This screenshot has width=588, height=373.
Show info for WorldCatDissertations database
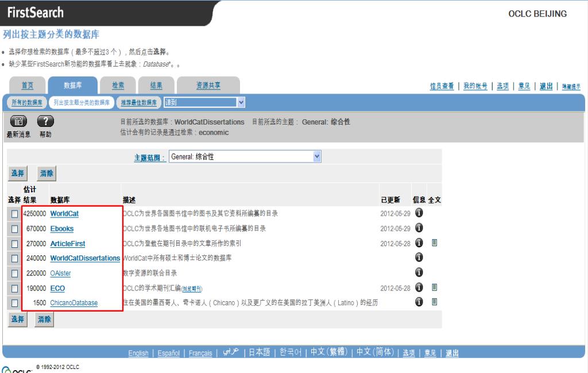coord(419,258)
